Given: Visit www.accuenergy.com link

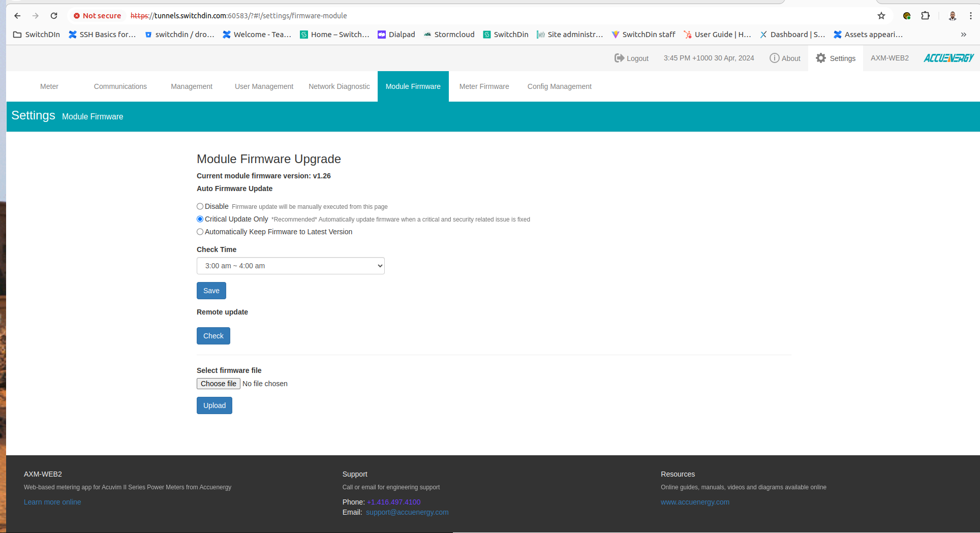Looking at the screenshot, I should coord(695,502).
